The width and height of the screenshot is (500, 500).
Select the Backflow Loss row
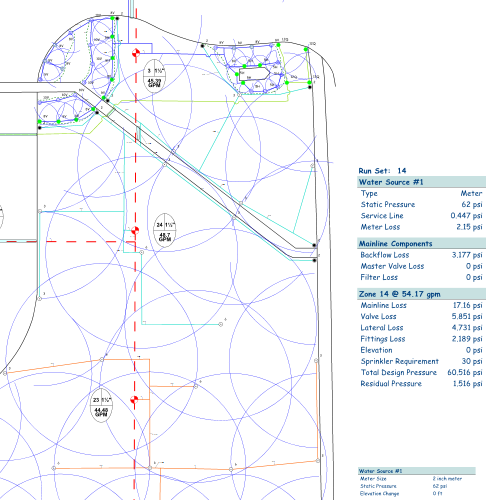click(x=421, y=255)
